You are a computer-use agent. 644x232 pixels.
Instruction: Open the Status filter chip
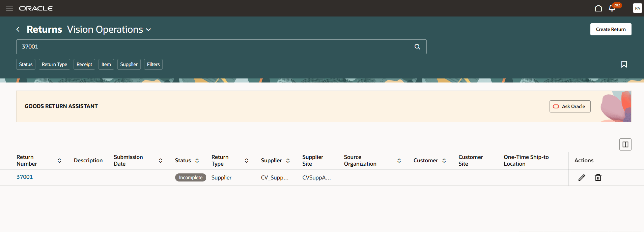[26, 64]
